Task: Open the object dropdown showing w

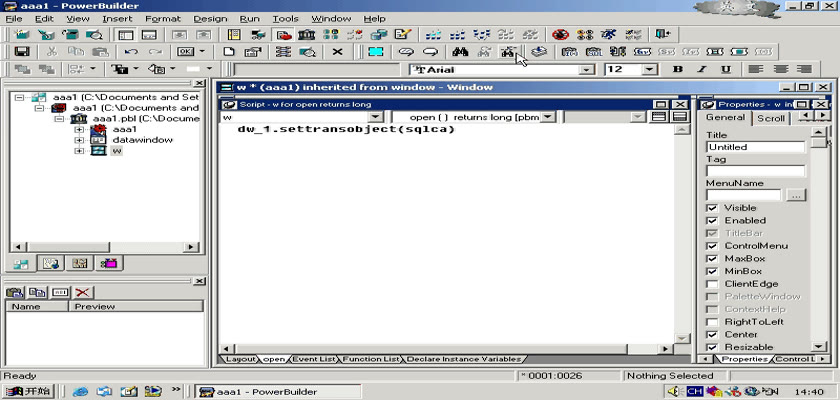Action: pos(376,117)
